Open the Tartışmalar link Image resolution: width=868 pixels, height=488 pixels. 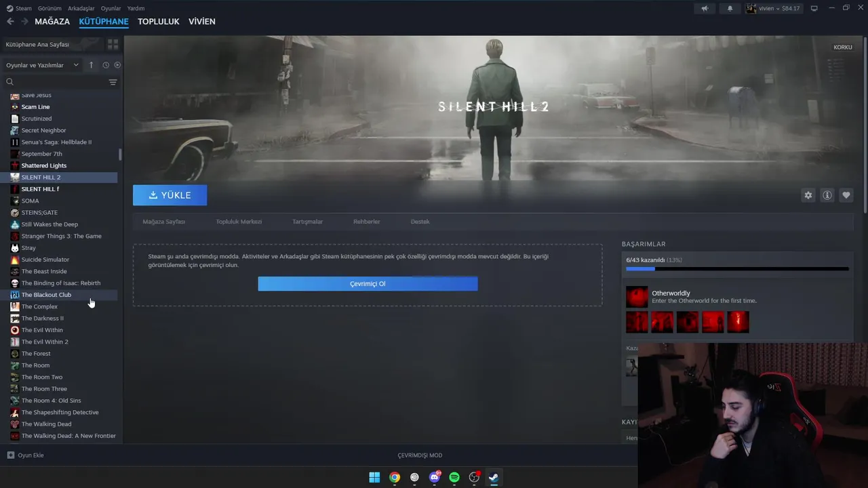(x=307, y=222)
